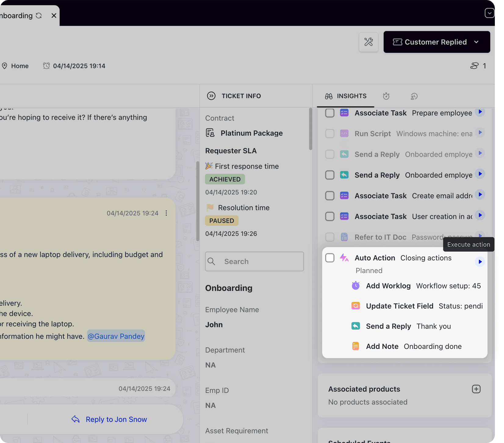Screen dimensions: 504x443
Task: Click the Add Worklog clock icon
Action: click(x=356, y=286)
